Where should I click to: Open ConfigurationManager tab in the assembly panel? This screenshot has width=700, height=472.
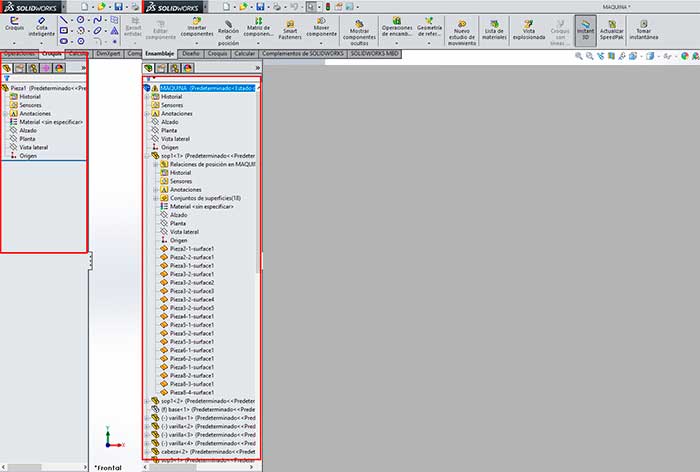coord(175,68)
